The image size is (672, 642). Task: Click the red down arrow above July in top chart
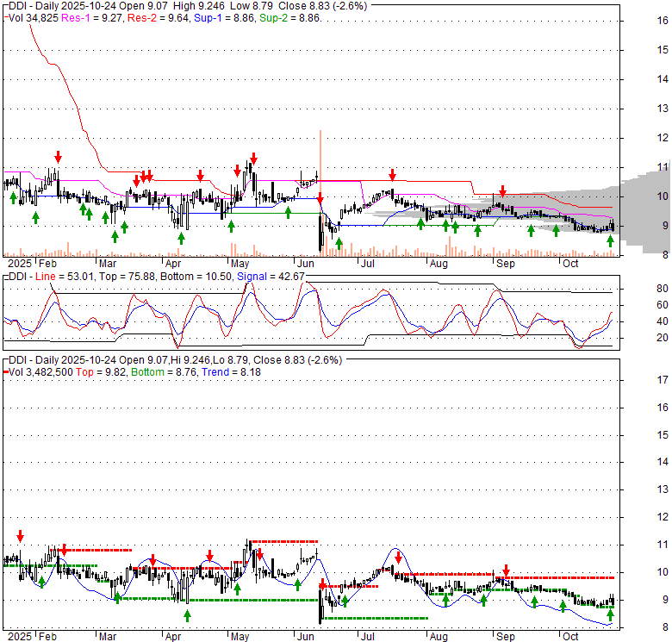pyautogui.click(x=392, y=174)
